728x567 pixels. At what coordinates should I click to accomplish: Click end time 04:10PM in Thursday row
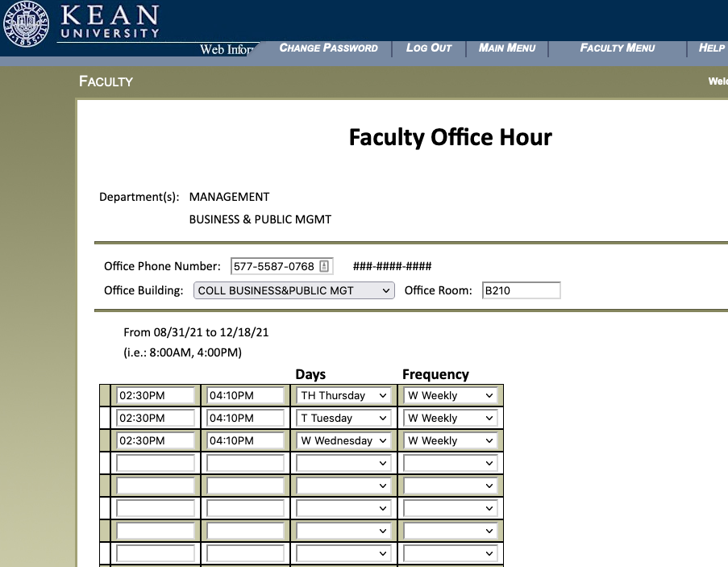point(245,396)
